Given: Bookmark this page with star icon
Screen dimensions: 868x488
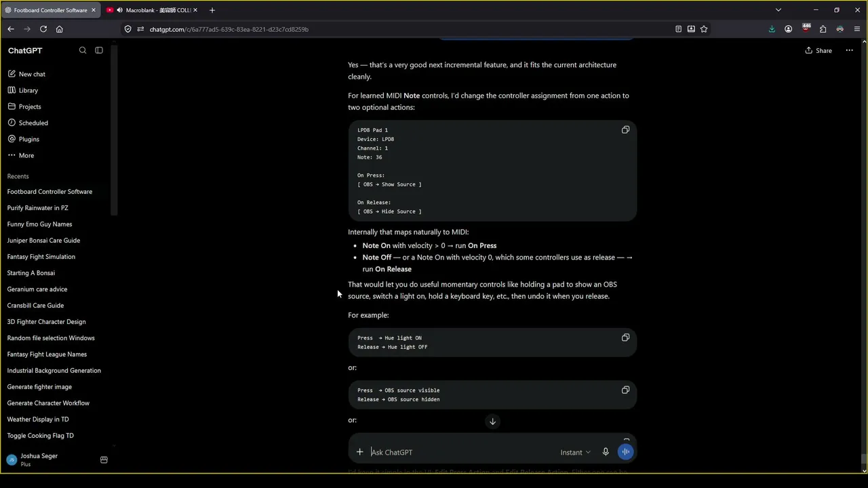Looking at the screenshot, I should 704,29.
